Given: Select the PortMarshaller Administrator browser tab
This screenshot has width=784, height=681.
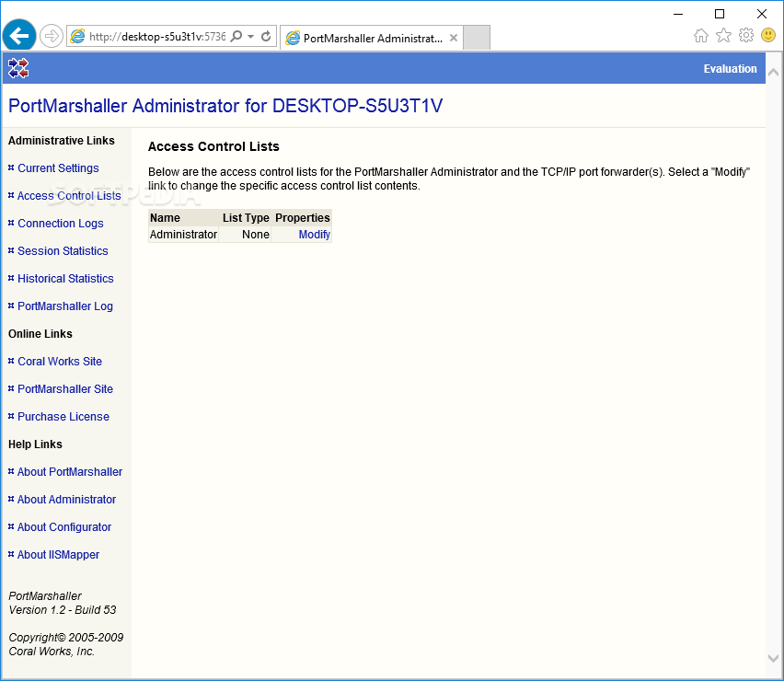Looking at the screenshot, I should tap(372, 38).
